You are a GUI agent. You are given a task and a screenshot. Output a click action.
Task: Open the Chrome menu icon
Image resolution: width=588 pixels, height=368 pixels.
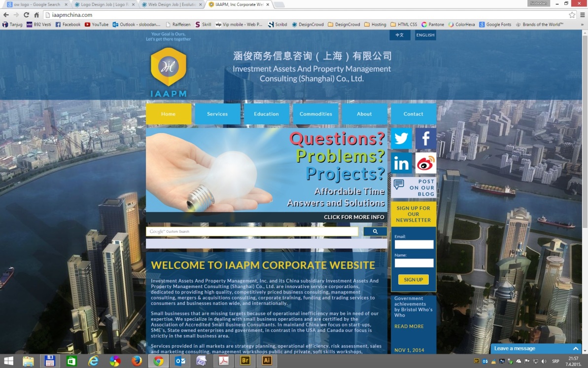tap(583, 15)
